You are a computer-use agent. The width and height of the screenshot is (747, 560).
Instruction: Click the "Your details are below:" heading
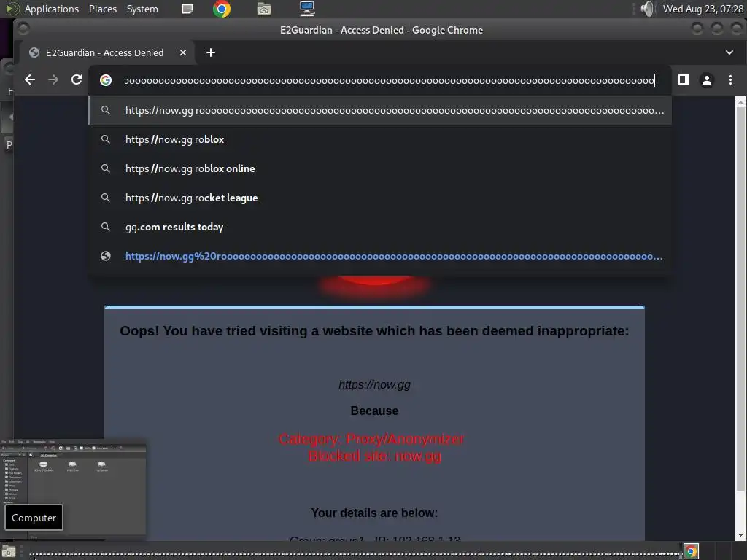click(374, 513)
